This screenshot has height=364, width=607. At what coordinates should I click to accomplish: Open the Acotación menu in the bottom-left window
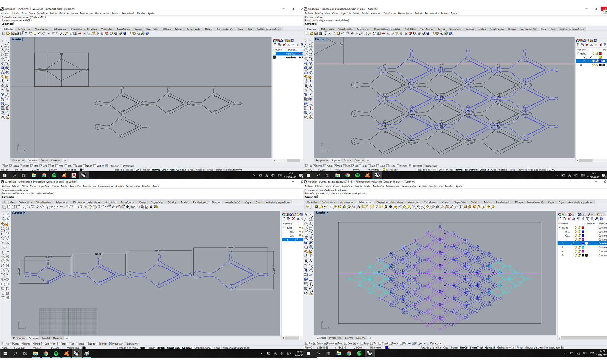click(75, 186)
